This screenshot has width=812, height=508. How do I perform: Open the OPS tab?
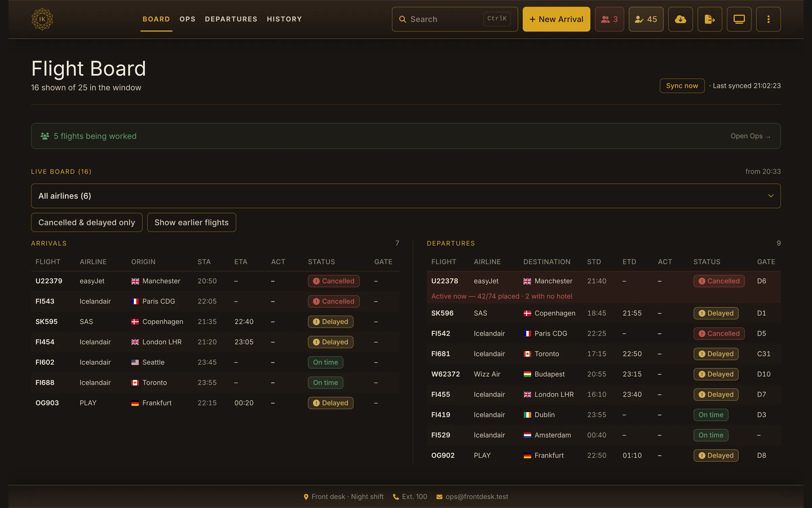[187, 19]
